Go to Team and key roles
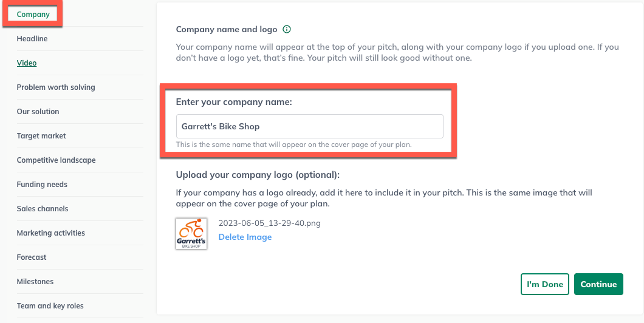This screenshot has height=323, width=644. 50,306
